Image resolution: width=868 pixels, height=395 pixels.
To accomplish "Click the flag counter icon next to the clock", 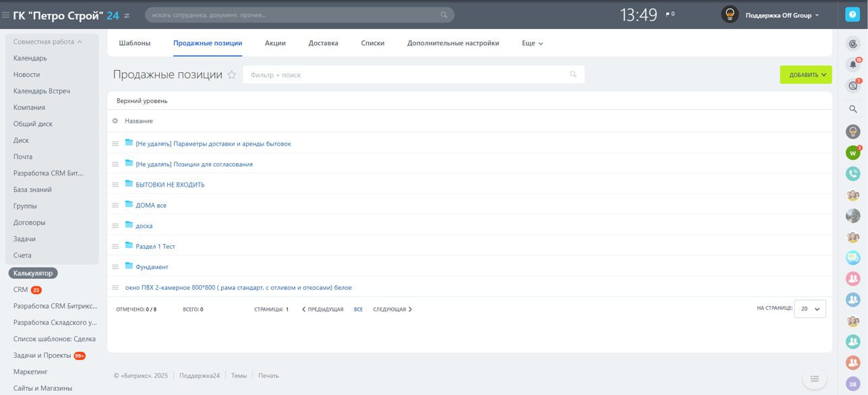I will click(670, 14).
